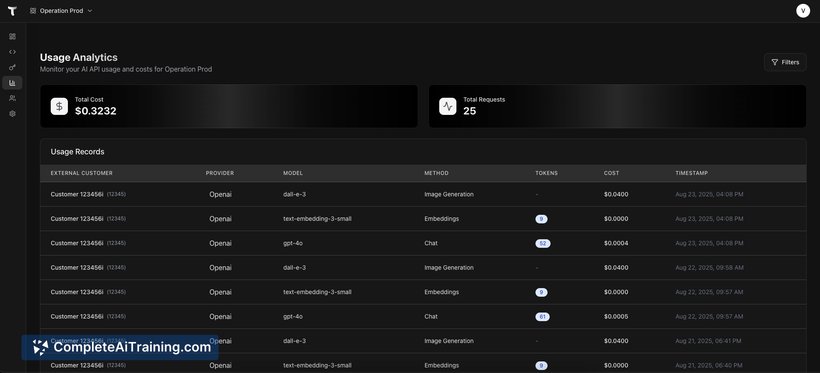Click the Total Cost value $0.3232
The image size is (820, 373).
click(96, 111)
